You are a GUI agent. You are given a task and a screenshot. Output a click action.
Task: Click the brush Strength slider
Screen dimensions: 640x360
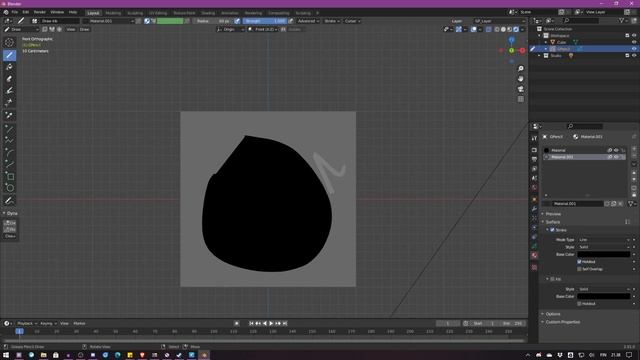(265, 21)
